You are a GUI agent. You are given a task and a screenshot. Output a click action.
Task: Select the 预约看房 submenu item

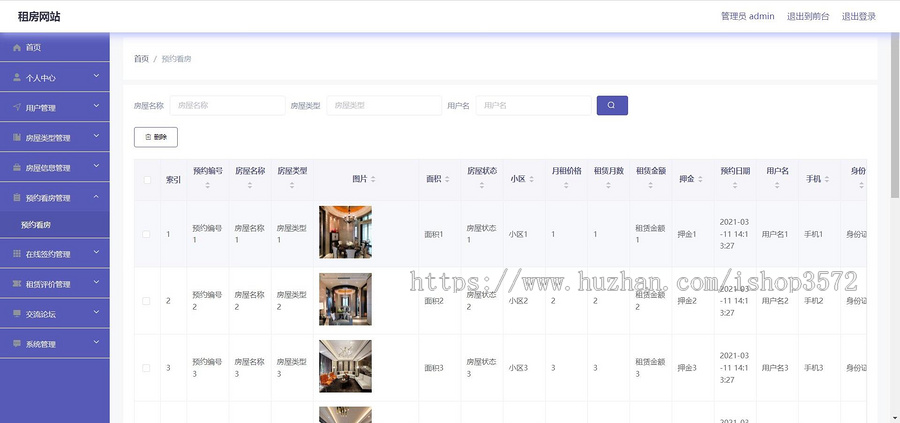click(x=55, y=225)
